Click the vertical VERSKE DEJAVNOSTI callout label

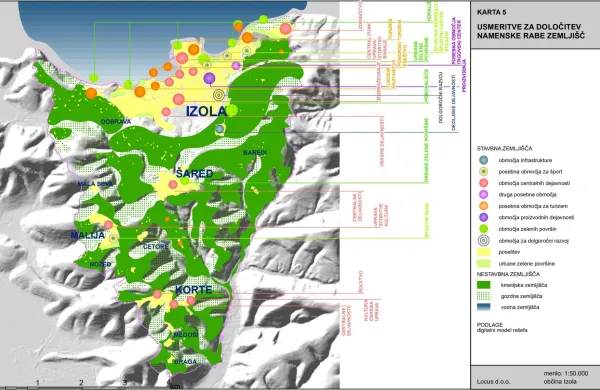coord(382,142)
